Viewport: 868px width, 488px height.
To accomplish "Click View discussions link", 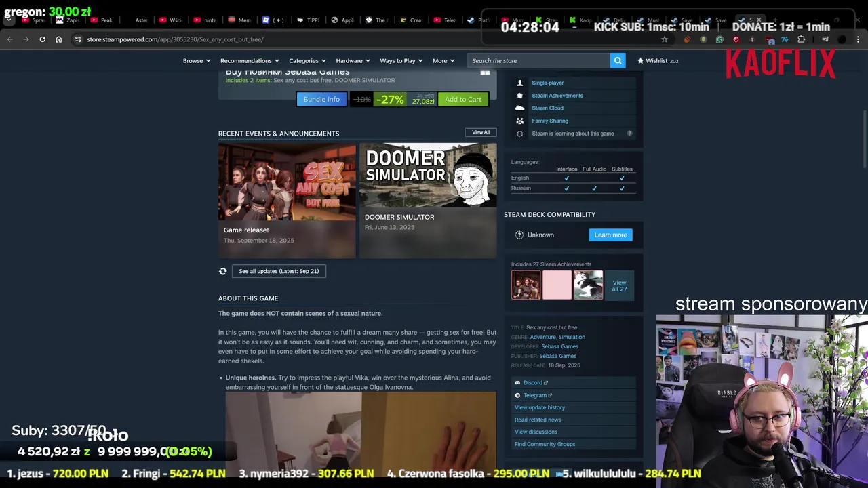I will pos(536,432).
